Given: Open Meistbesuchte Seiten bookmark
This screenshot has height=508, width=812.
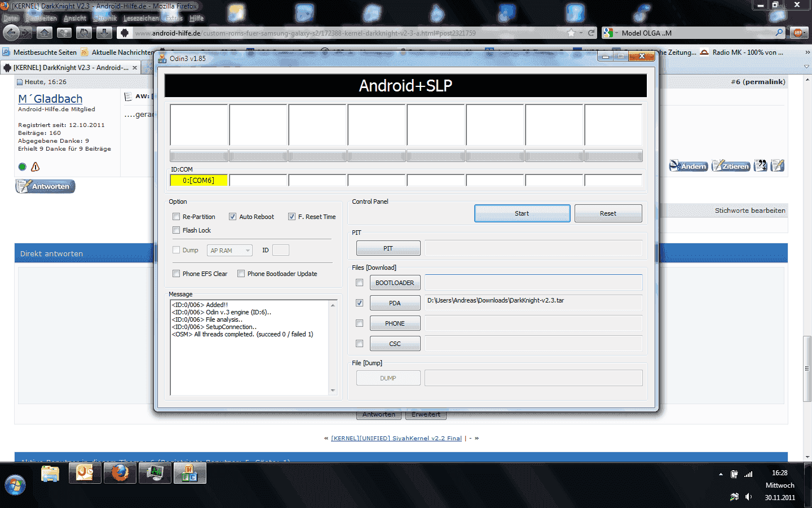Looking at the screenshot, I should pos(39,52).
